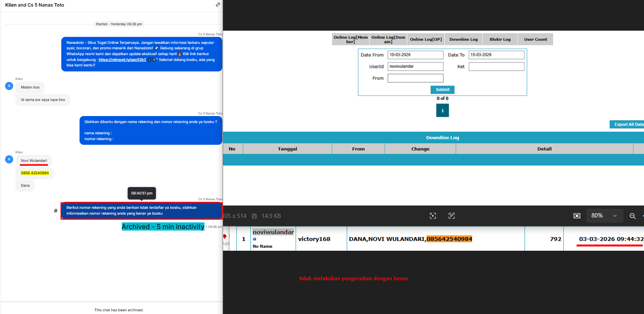
Task: Switch to the Online Log[Domain] tab
Action: (388, 39)
